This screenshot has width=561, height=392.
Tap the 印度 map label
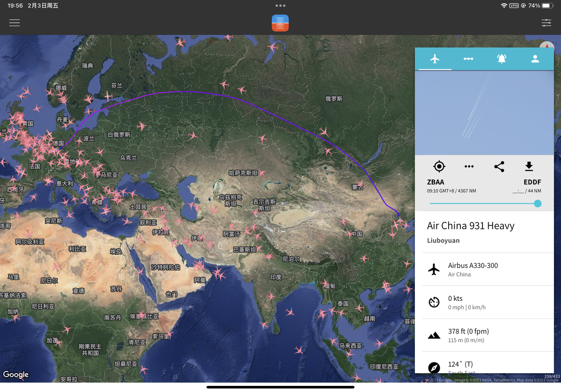(x=276, y=277)
